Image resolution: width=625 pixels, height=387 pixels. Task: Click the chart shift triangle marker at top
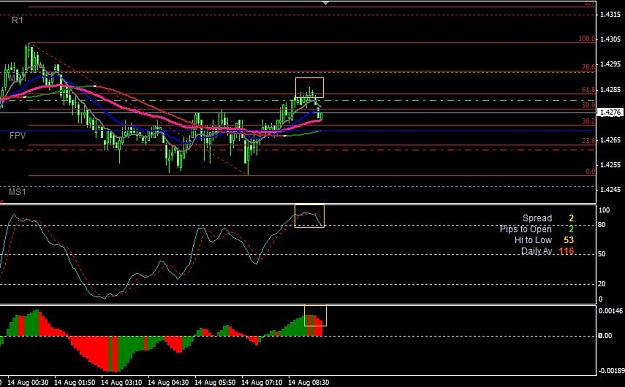point(326,3)
